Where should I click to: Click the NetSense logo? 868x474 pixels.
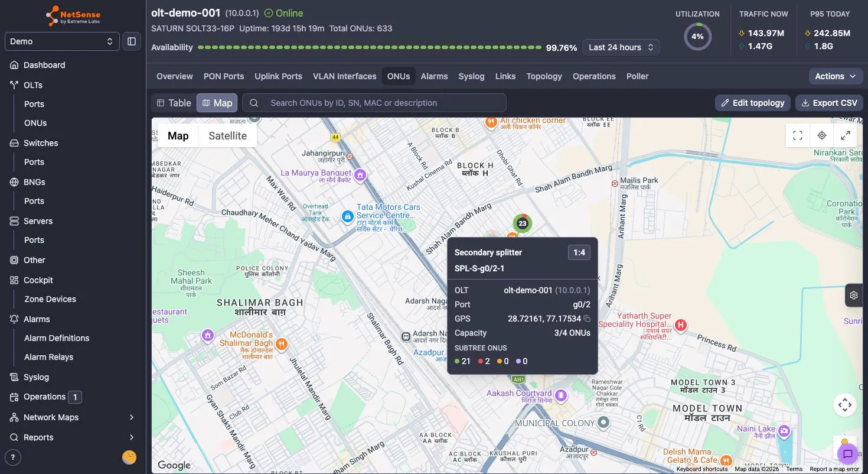coord(73,16)
